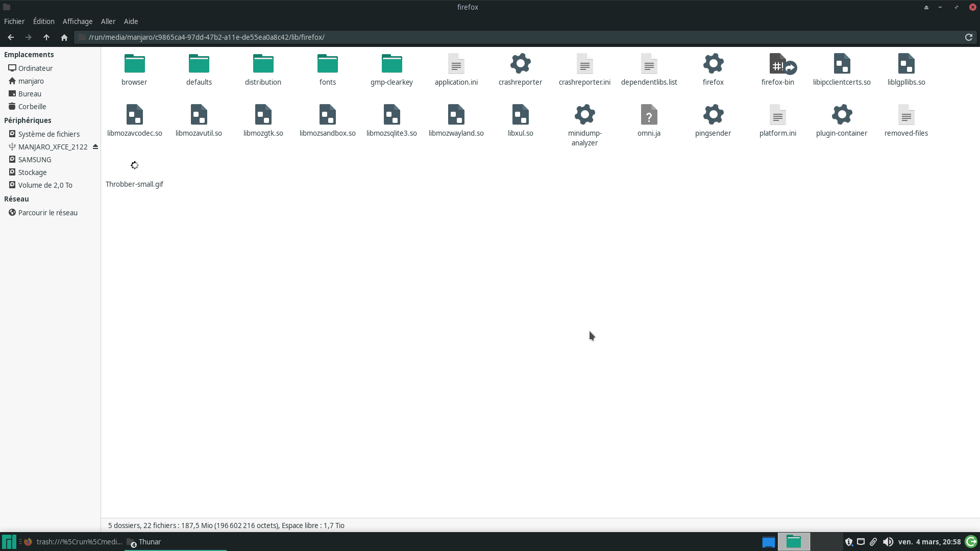980x551 pixels.
Task: Open Système de fichiers in sidebar
Action: point(49,134)
